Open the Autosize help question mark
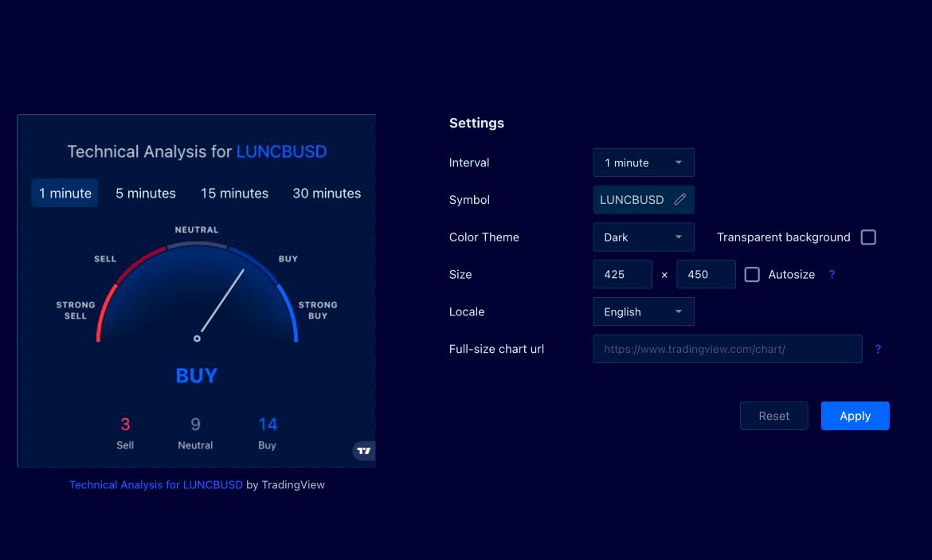 tap(832, 275)
